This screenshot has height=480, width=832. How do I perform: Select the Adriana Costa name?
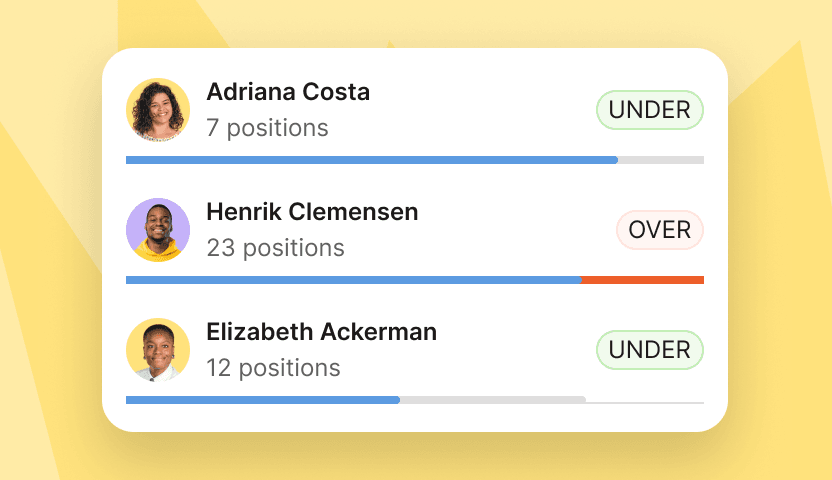click(288, 92)
